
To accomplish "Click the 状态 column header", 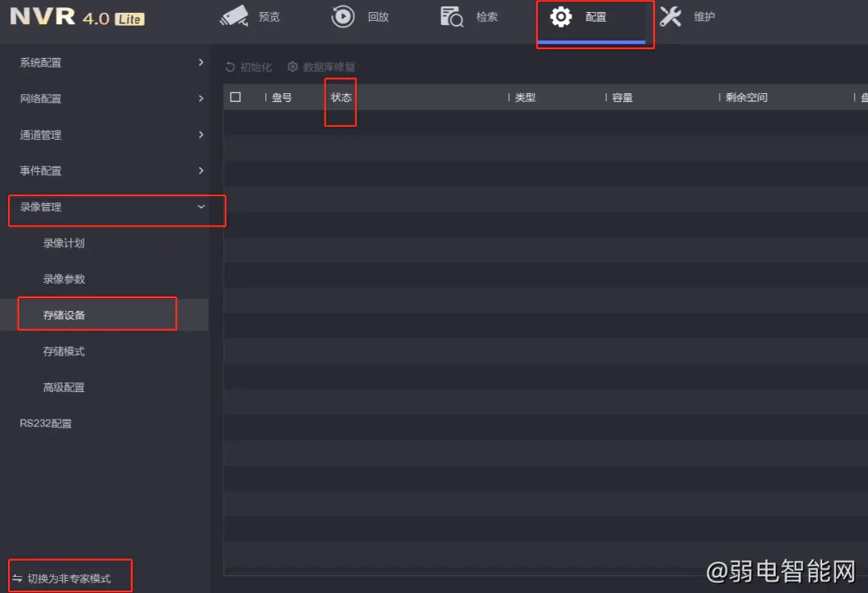I will tap(341, 97).
